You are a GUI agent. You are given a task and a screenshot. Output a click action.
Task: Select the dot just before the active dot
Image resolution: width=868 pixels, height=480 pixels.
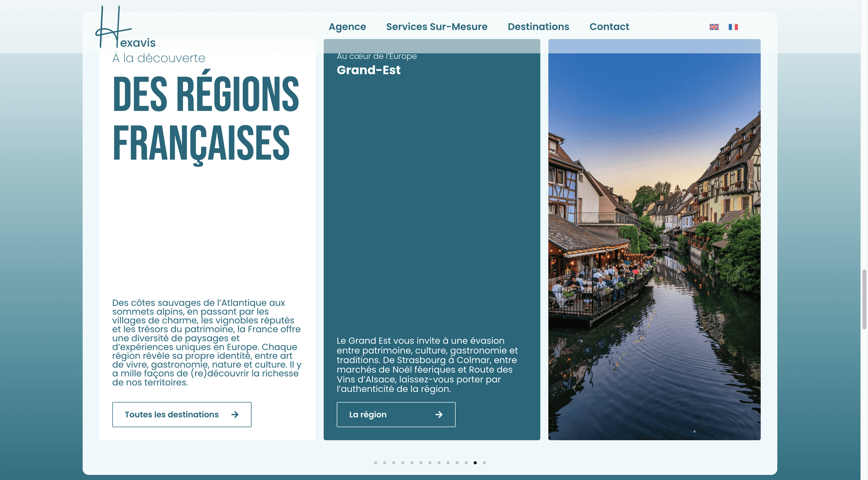[466, 463]
